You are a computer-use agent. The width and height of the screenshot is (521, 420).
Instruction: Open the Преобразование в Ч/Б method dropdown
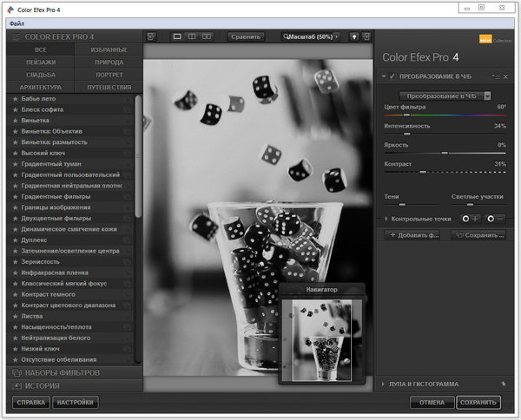click(445, 95)
